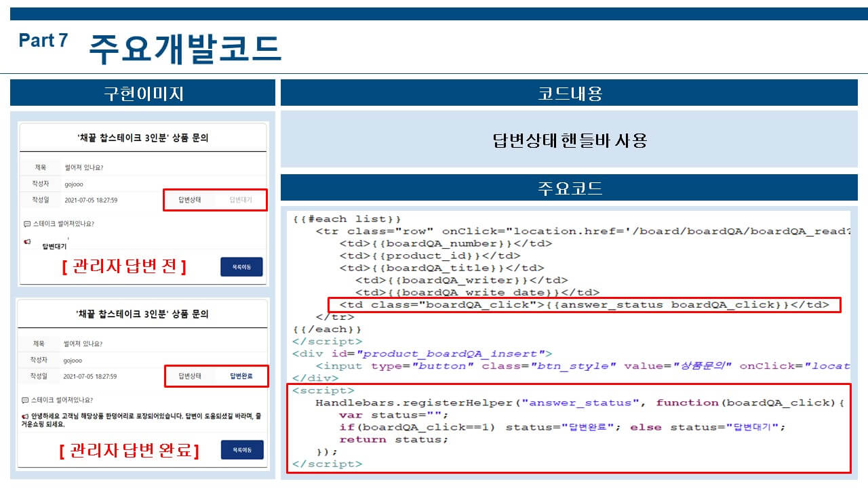The height and width of the screenshot is (488, 868).
Task: Click the {{product_id}} code line
Action: (430, 256)
